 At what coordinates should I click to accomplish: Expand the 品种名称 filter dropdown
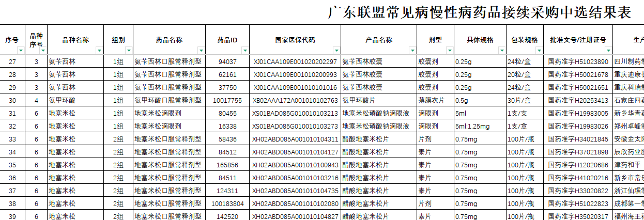pos(99,51)
